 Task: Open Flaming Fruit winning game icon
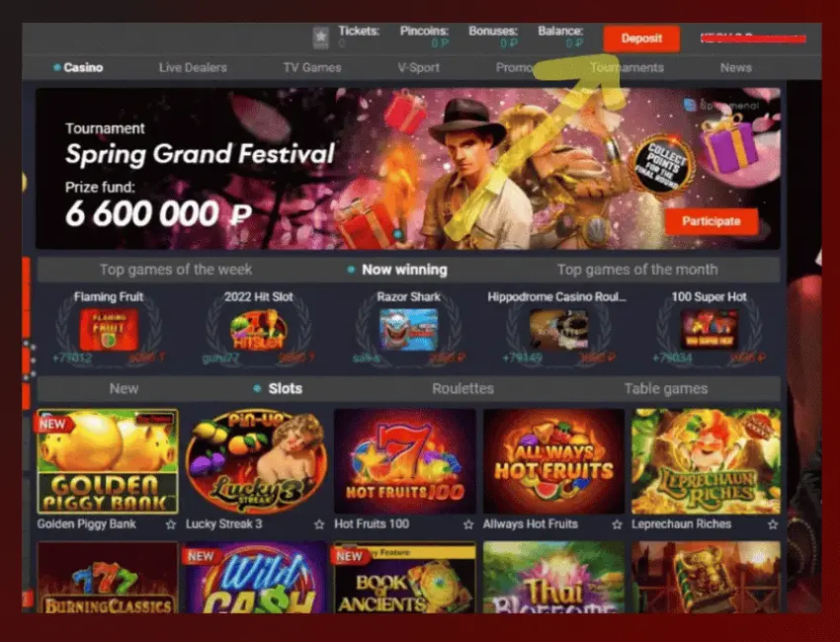pyautogui.click(x=109, y=330)
